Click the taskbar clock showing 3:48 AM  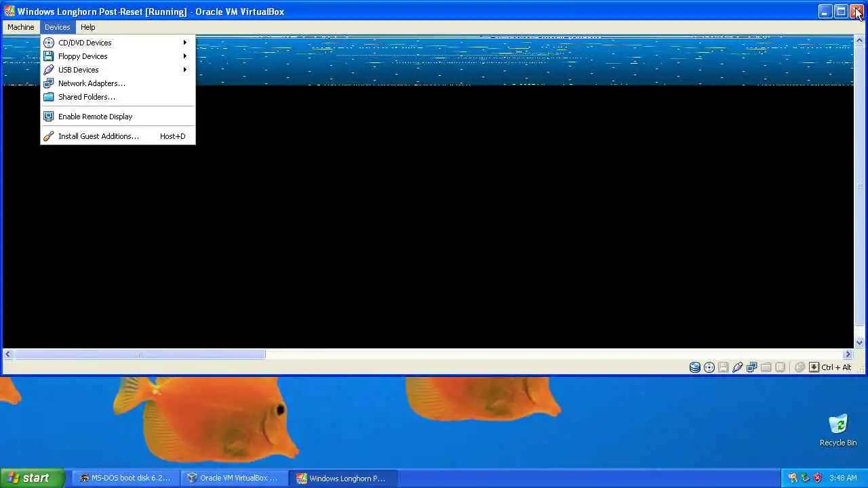(843, 478)
